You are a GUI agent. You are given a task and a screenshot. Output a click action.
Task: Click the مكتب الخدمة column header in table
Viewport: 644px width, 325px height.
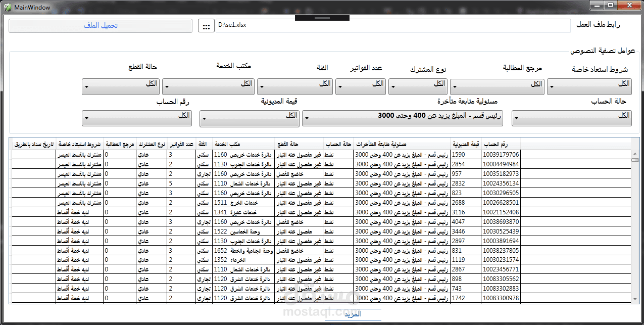[x=244, y=144]
